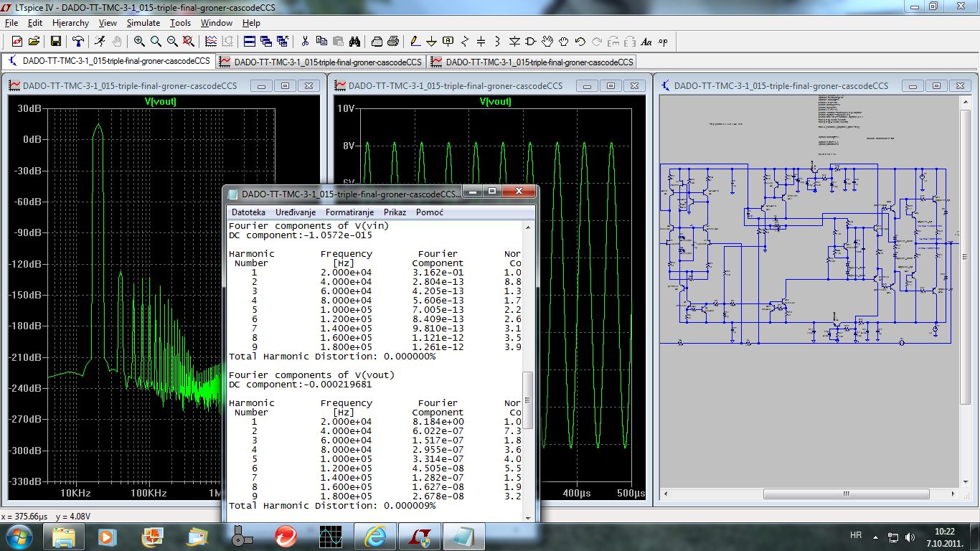Open the Window menu
This screenshot has height=551, width=980.
[x=216, y=23]
